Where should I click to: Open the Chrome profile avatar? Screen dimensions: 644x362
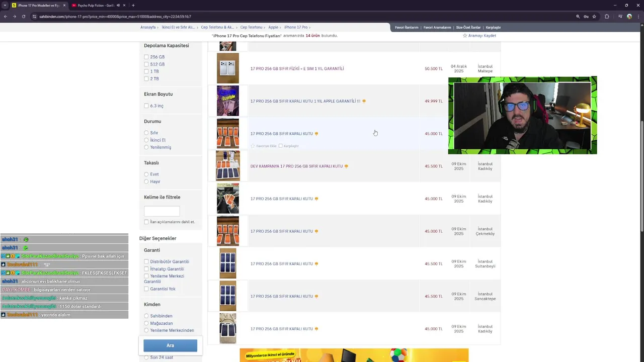629,17
